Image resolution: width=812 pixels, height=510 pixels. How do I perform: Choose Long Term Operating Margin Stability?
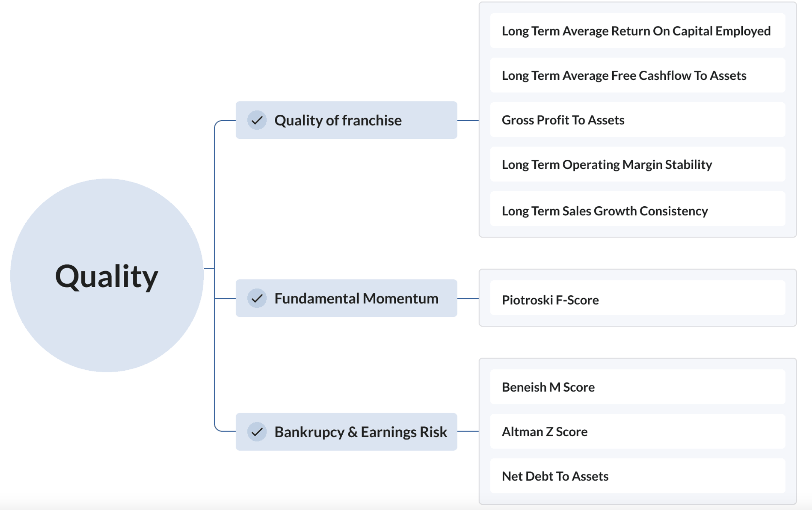(x=638, y=165)
